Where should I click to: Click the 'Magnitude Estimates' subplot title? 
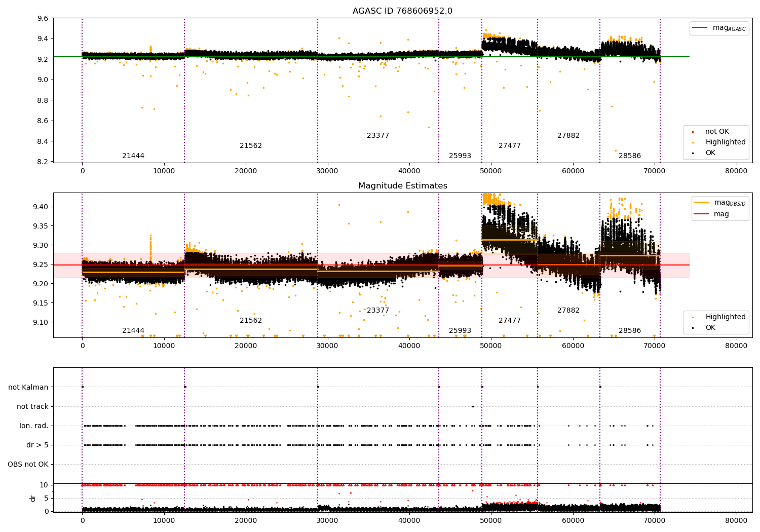point(402,186)
